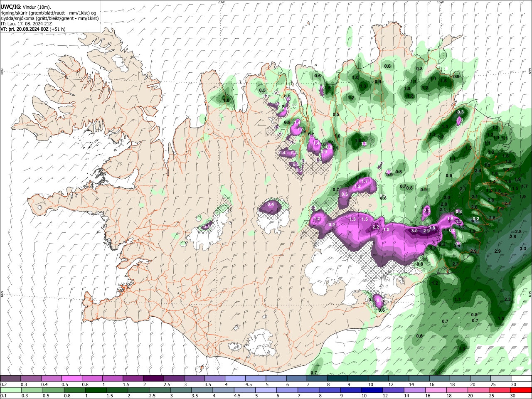The width and height of the screenshot is (532, 399).
Task: Select the 1.5–2 magenta-purple snow swatch
Action: coord(133,379)
